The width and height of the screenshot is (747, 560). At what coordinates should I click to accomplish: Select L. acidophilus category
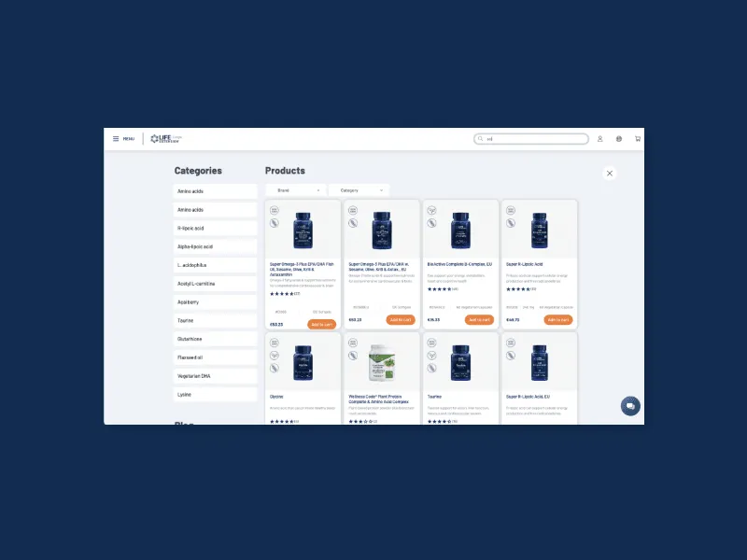(x=216, y=265)
